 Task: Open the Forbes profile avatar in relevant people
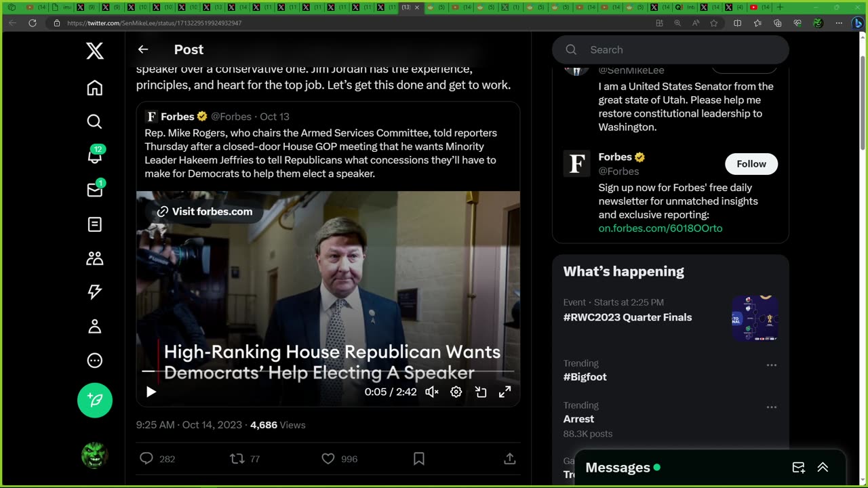[x=577, y=164]
